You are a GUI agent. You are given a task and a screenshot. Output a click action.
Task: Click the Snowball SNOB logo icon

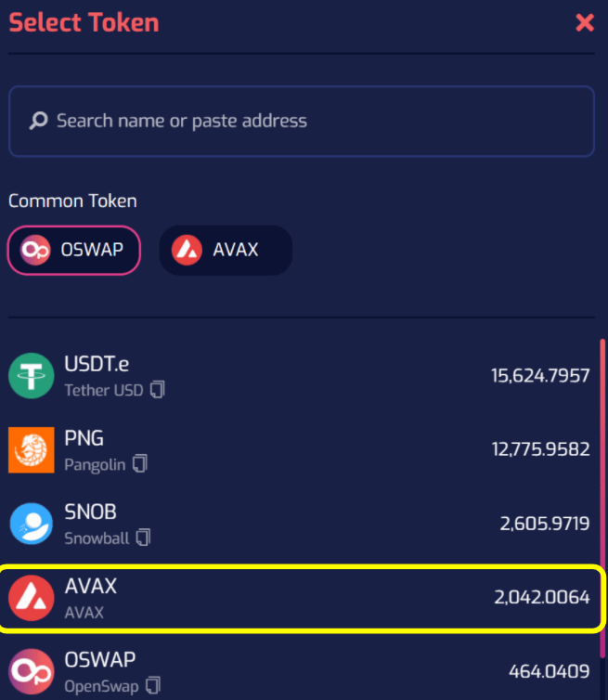point(32,524)
